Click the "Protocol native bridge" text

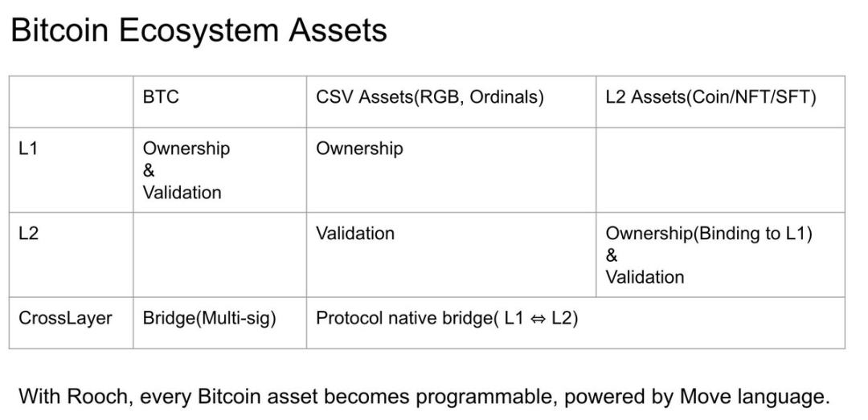click(x=401, y=318)
